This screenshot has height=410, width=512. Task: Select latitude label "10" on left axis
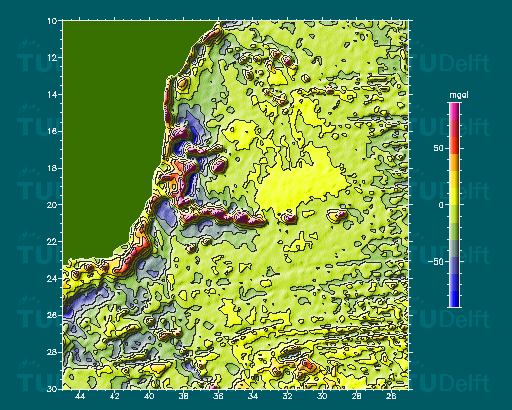pyautogui.click(x=52, y=21)
